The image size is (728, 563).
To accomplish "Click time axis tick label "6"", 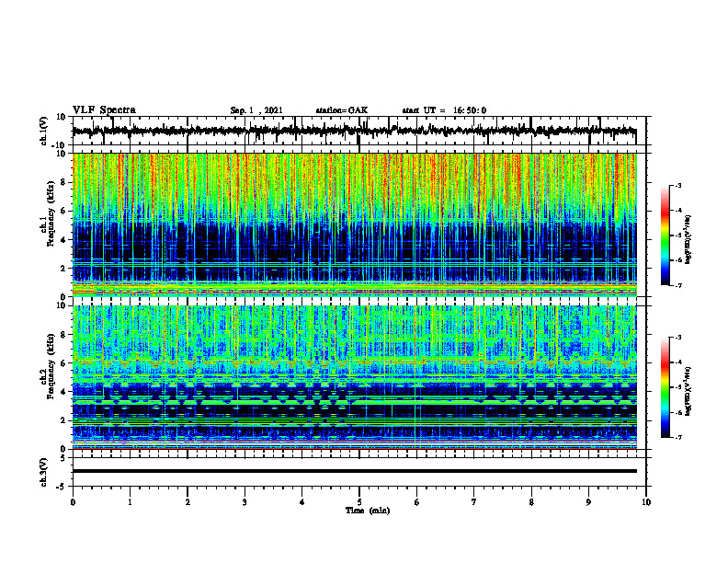I will pyautogui.click(x=416, y=502).
